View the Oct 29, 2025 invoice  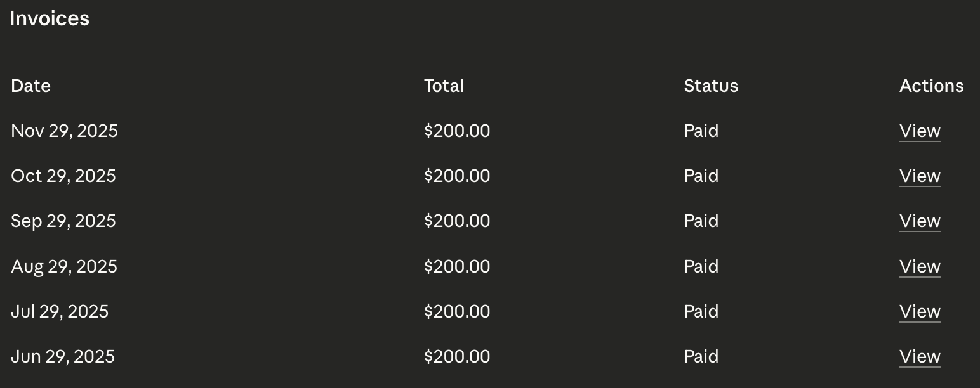920,176
